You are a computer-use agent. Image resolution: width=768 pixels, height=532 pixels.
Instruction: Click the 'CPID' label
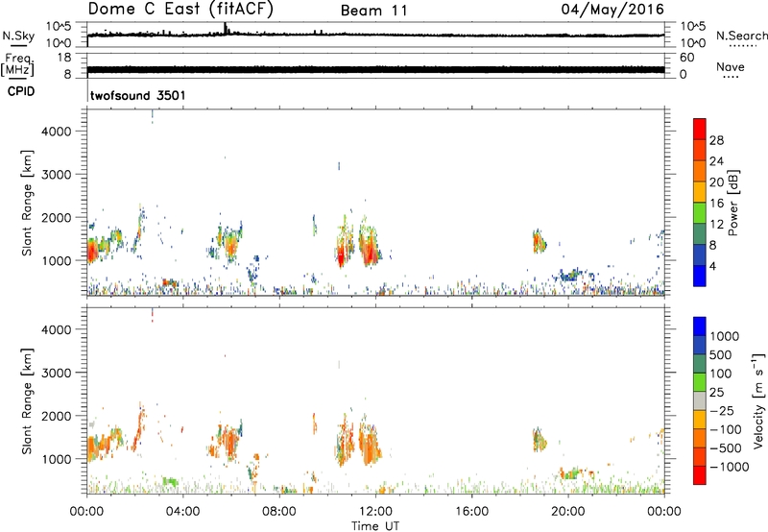(21, 91)
